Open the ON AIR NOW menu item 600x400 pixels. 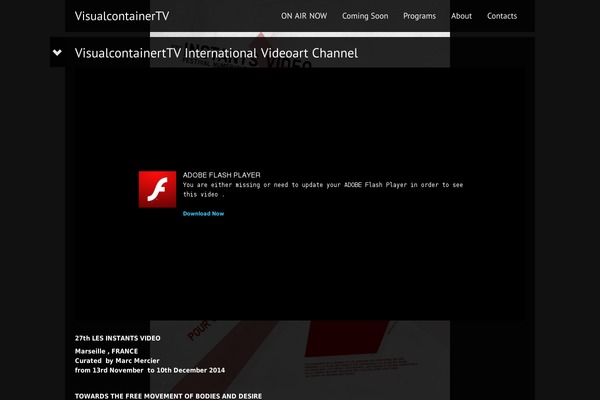(304, 16)
